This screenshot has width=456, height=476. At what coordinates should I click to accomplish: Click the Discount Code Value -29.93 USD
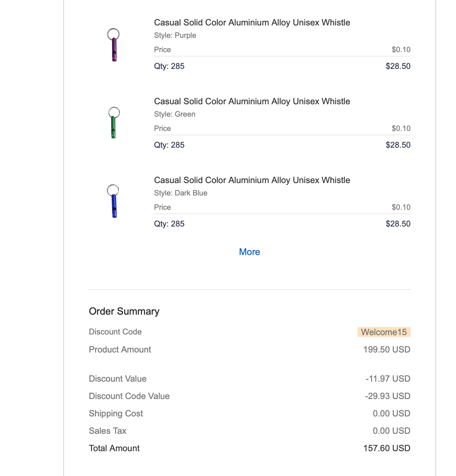point(387,396)
